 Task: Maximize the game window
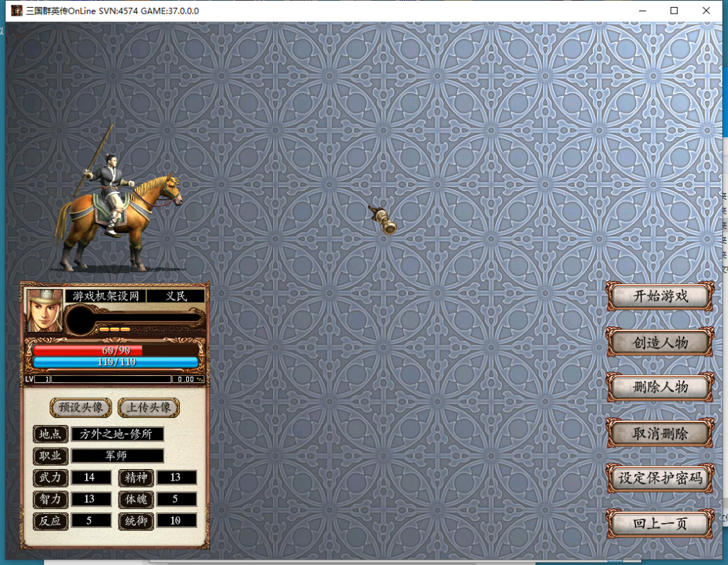674,11
